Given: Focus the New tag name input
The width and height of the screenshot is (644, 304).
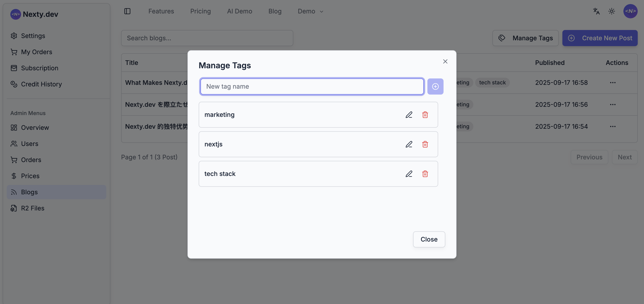Looking at the screenshot, I should [x=311, y=86].
